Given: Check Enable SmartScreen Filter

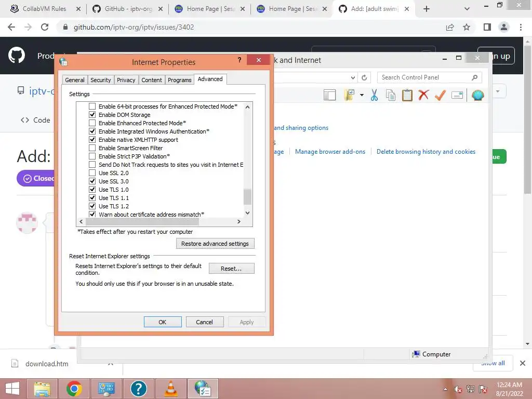Looking at the screenshot, I should pos(92,148).
